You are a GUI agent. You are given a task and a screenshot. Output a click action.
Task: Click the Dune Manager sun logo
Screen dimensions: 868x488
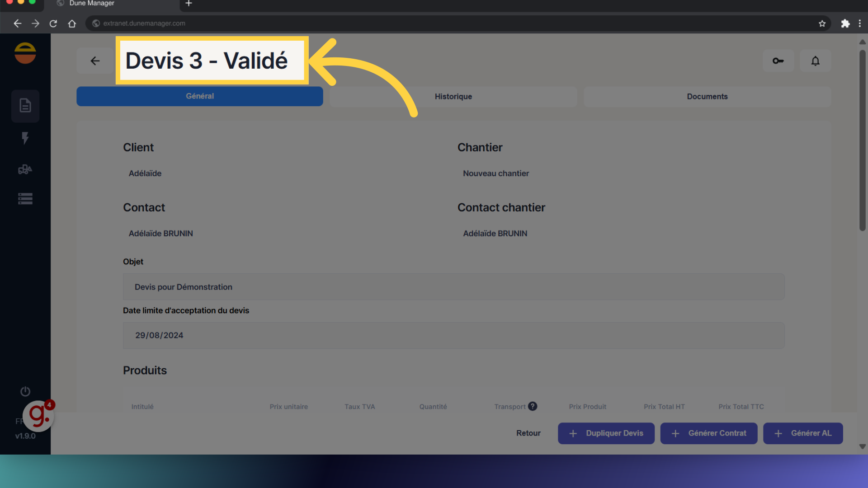coord(25,53)
